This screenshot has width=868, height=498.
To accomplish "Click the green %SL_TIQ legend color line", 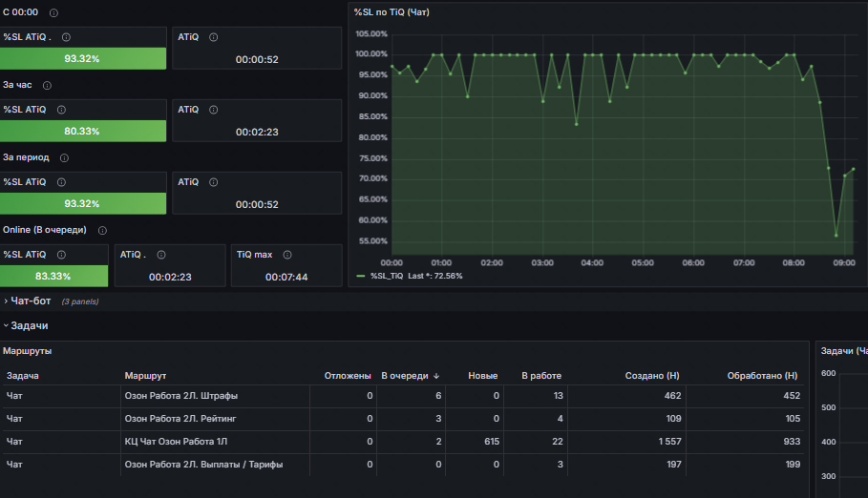I will (360, 276).
